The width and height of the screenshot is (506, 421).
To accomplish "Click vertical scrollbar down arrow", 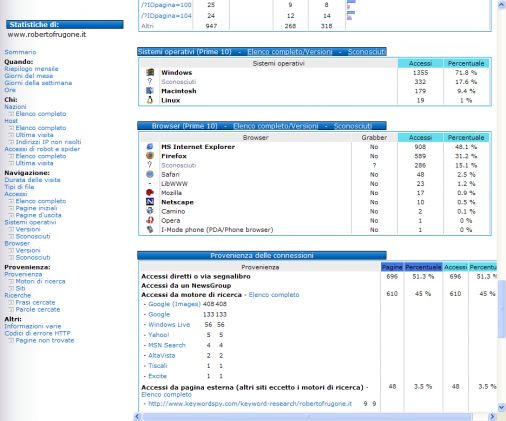I will (x=502, y=407).
